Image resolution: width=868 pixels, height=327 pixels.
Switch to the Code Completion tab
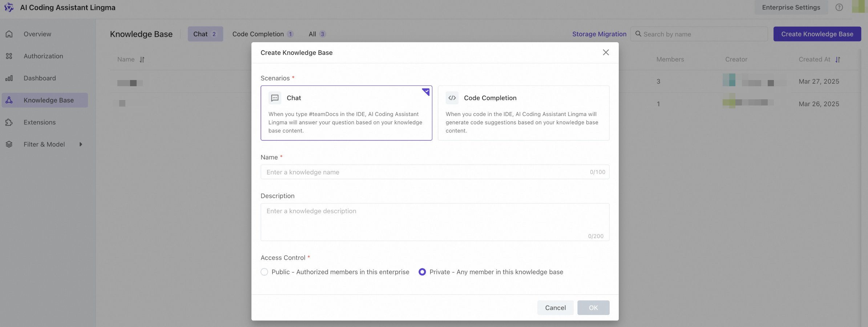coord(263,34)
